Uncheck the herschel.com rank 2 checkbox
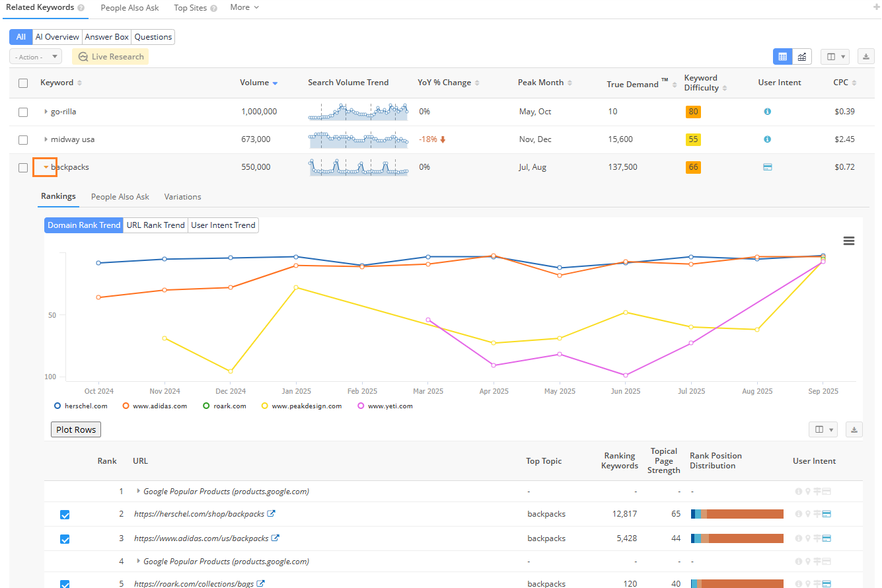This screenshot has width=882, height=588. (65, 515)
